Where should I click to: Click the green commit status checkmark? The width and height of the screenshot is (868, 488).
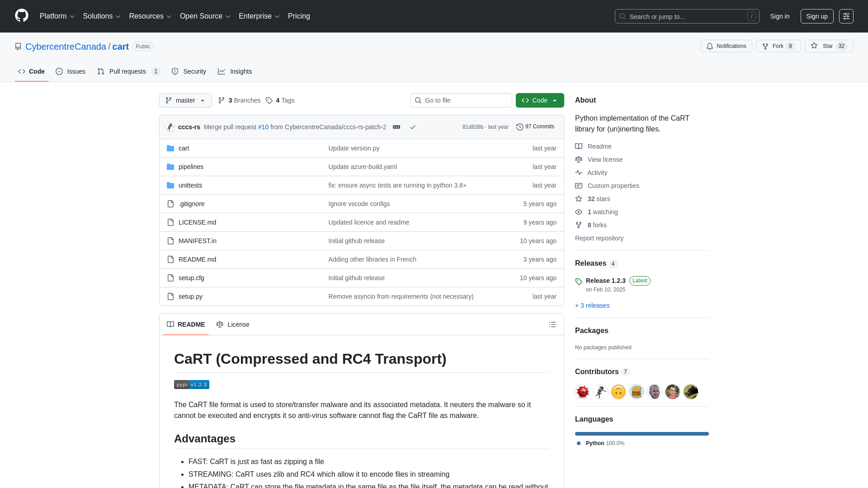412,127
